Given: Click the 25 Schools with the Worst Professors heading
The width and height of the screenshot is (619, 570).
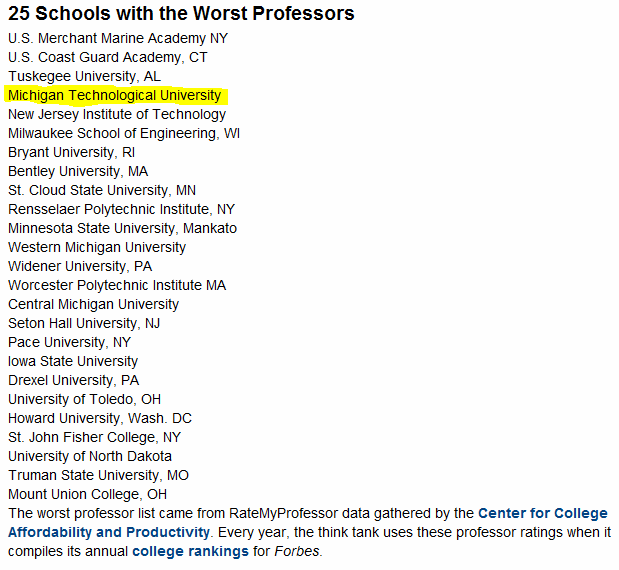Looking at the screenshot, I should pos(181,13).
